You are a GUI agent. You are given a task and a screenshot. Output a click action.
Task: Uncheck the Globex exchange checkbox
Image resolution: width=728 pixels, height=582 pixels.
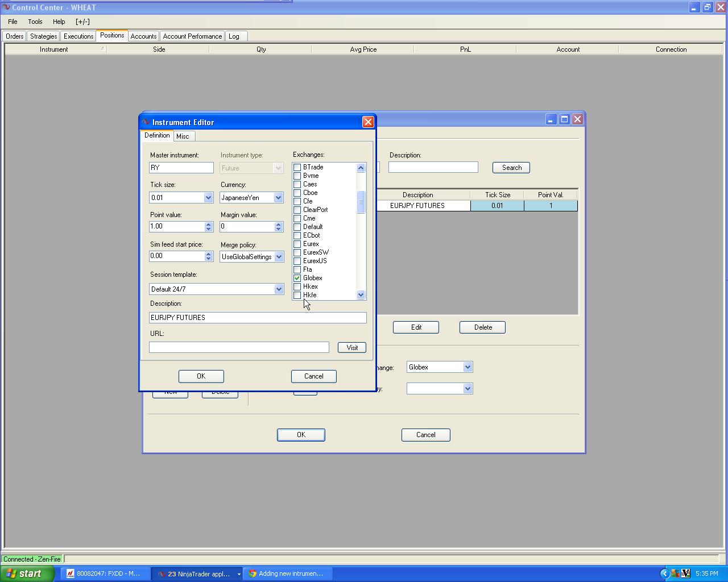(297, 278)
